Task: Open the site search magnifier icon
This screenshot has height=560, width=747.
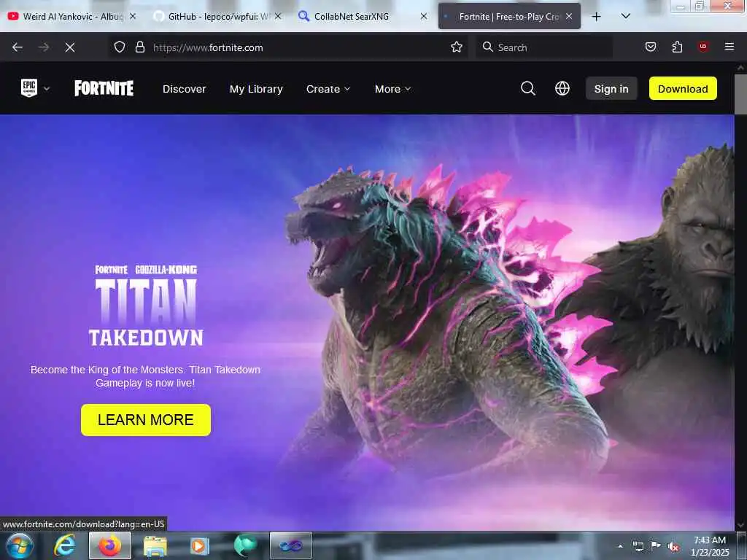Action: pos(528,88)
